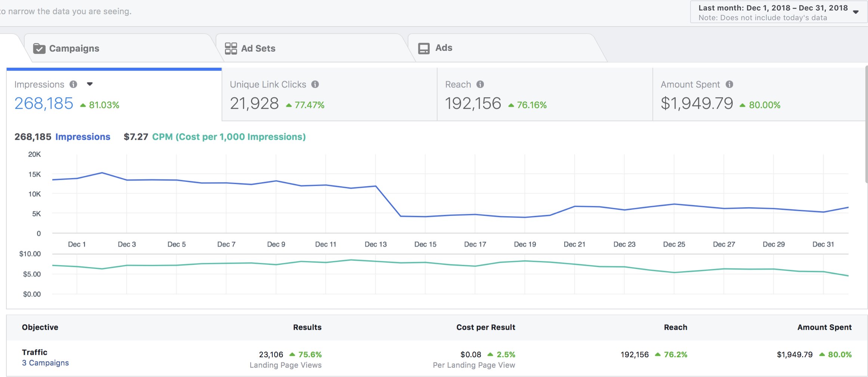Click the vertical scrollbar at right edge
This screenshot has height=377, width=868.
coord(867,125)
